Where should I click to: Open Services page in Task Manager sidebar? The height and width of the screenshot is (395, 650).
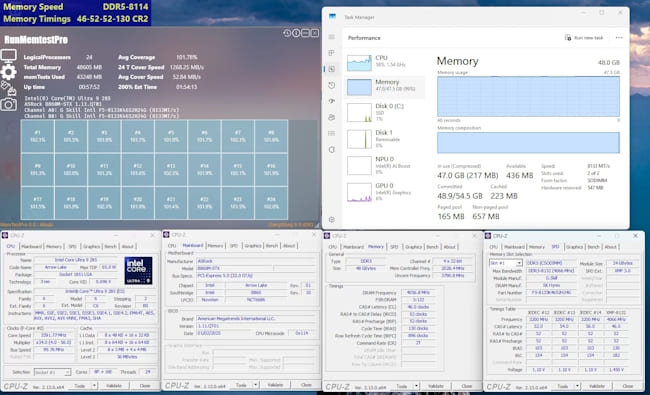[x=332, y=149]
